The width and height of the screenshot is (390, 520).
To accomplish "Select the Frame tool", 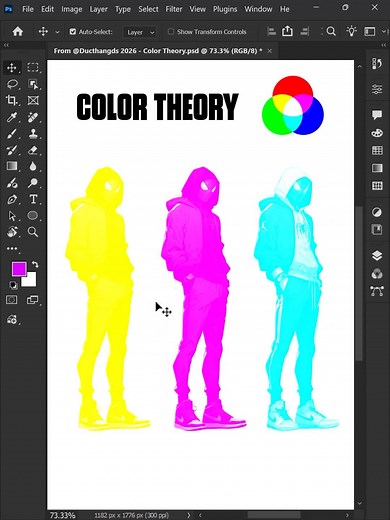I will [33, 100].
